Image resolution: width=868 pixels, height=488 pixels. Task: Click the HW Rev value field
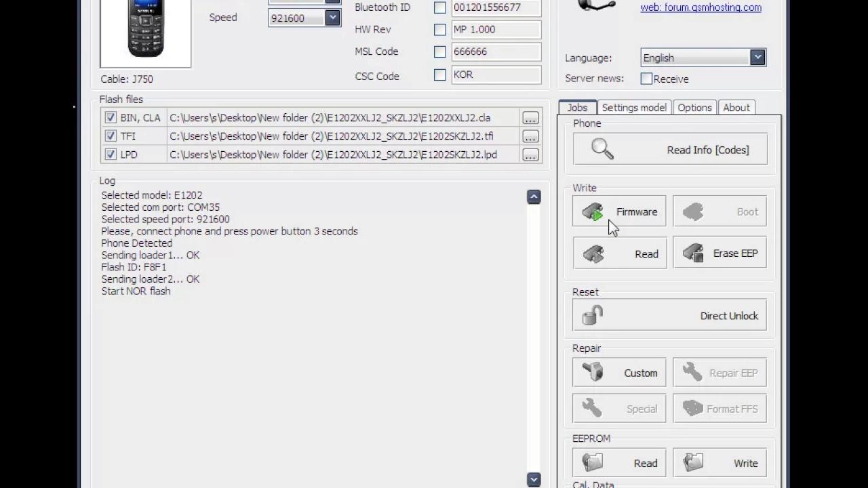point(496,30)
